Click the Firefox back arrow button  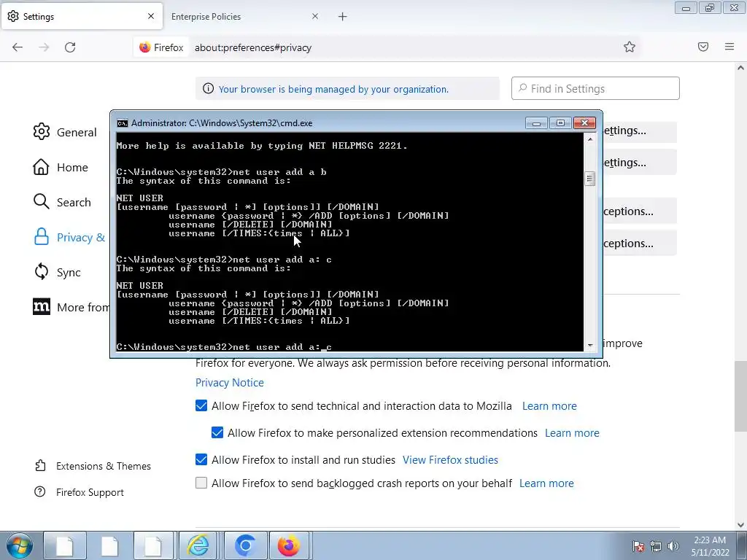18,47
